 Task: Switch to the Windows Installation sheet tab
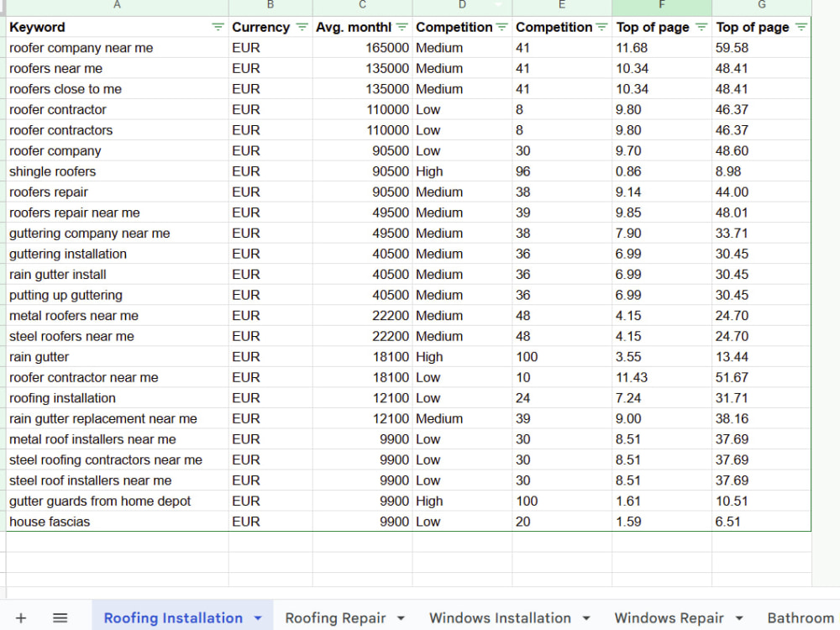(x=500, y=618)
